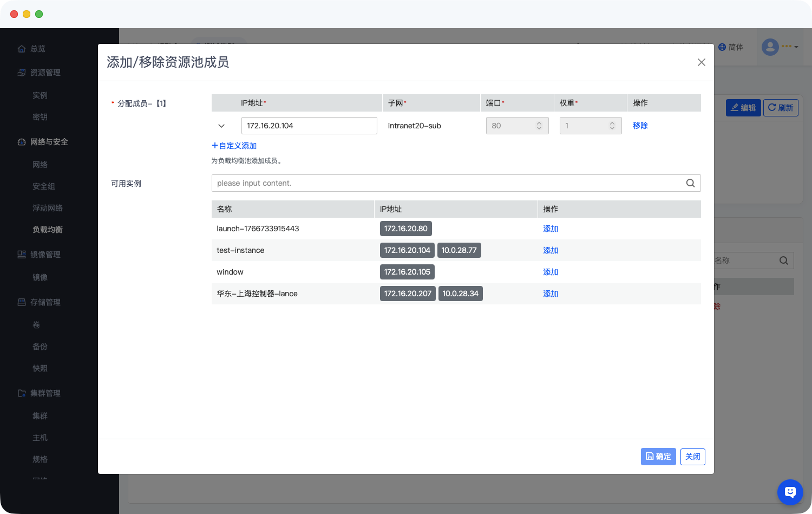
Task: Click the user avatar icon
Action: click(x=770, y=47)
